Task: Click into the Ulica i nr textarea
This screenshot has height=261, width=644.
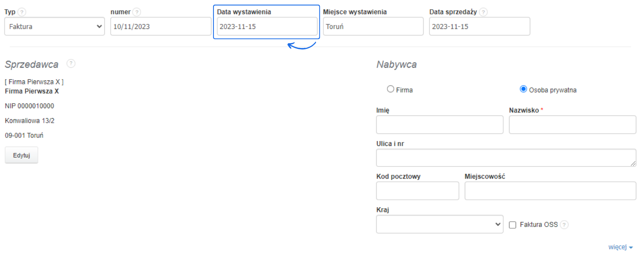Action: pos(506,158)
